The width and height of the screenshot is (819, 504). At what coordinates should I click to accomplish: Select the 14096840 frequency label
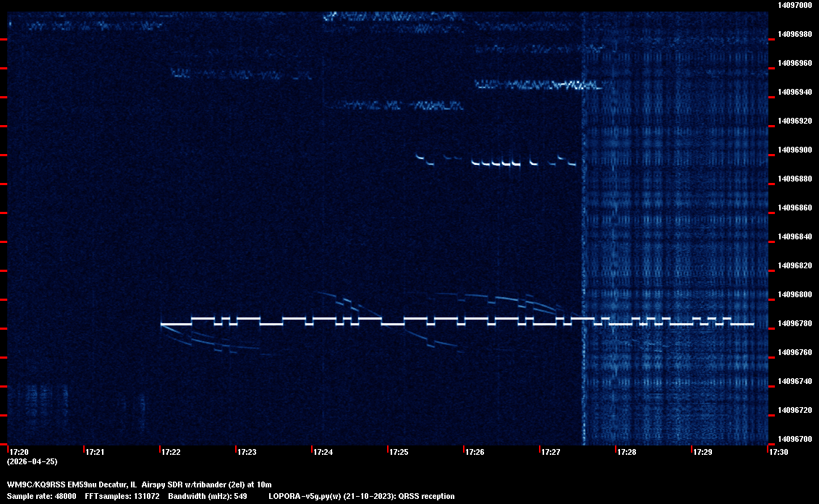(x=794, y=236)
